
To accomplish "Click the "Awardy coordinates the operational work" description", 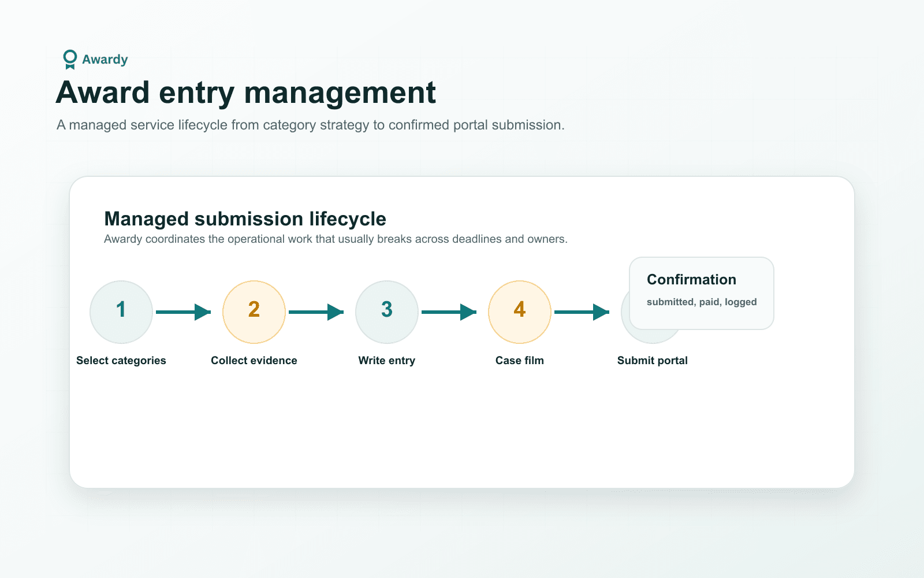I will pos(336,239).
